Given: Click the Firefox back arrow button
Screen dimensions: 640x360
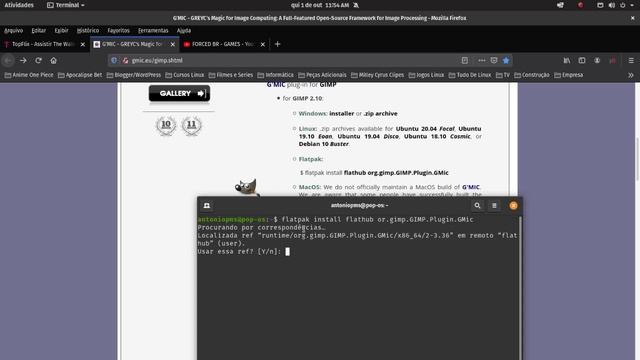Looking at the screenshot, I should pos(8,60).
